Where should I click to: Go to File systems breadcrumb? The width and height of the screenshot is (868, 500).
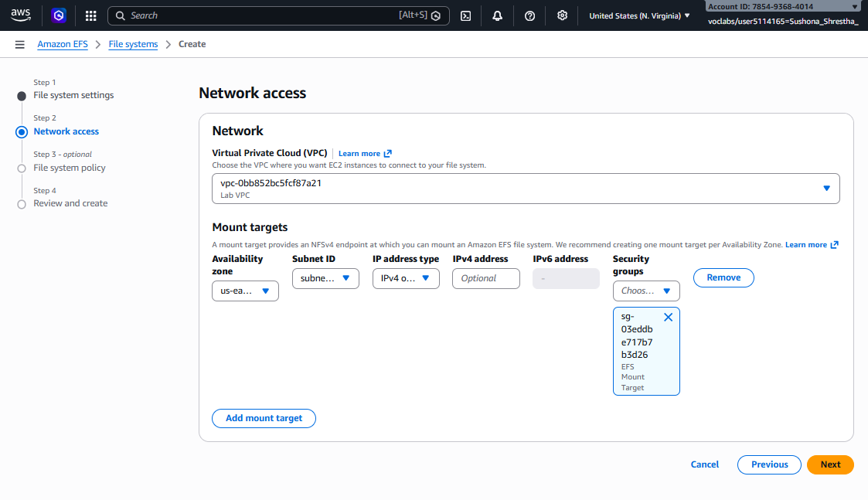(133, 44)
